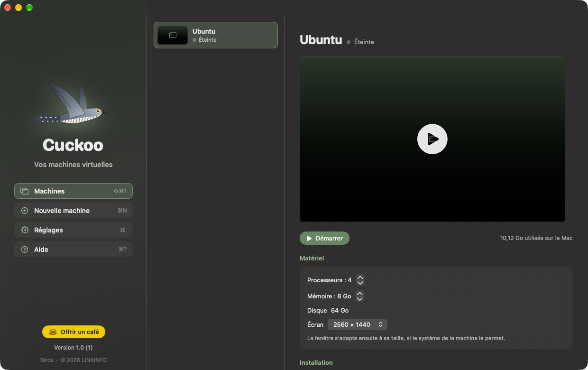Open Aide

(x=73, y=250)
